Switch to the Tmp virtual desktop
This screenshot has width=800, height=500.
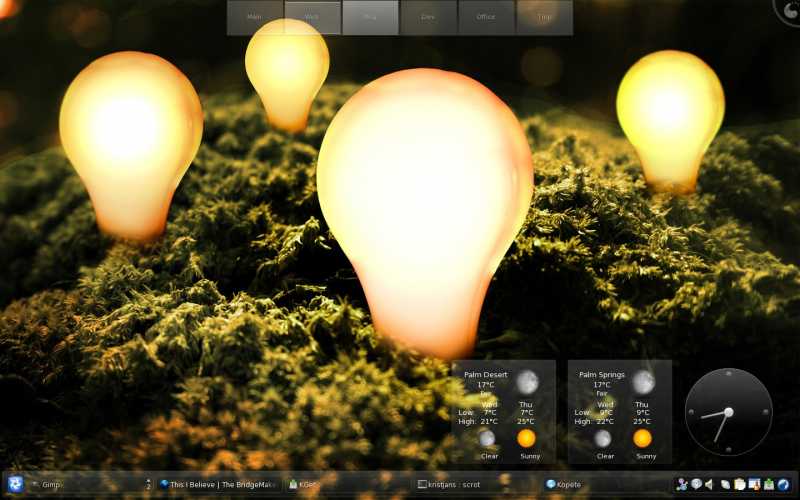tap(544, 17)
